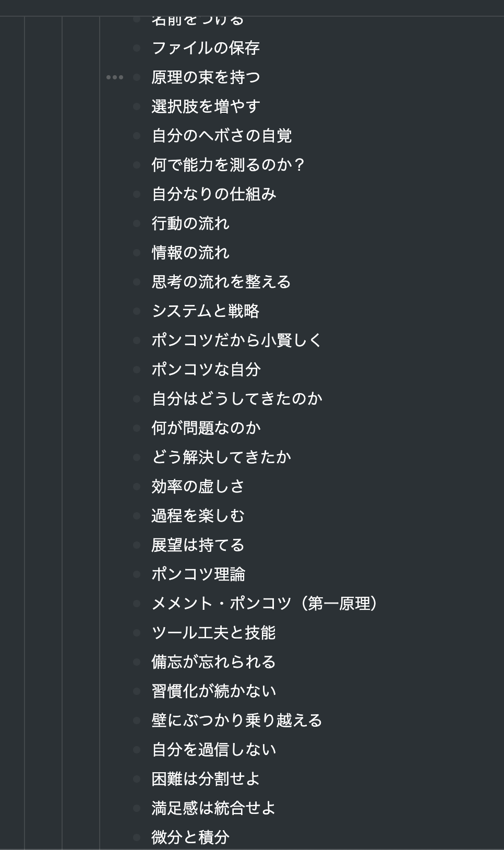Click the text 展望は持てる to edit it
The height and width of the screenshot is (850, 504).
[198, 545]
